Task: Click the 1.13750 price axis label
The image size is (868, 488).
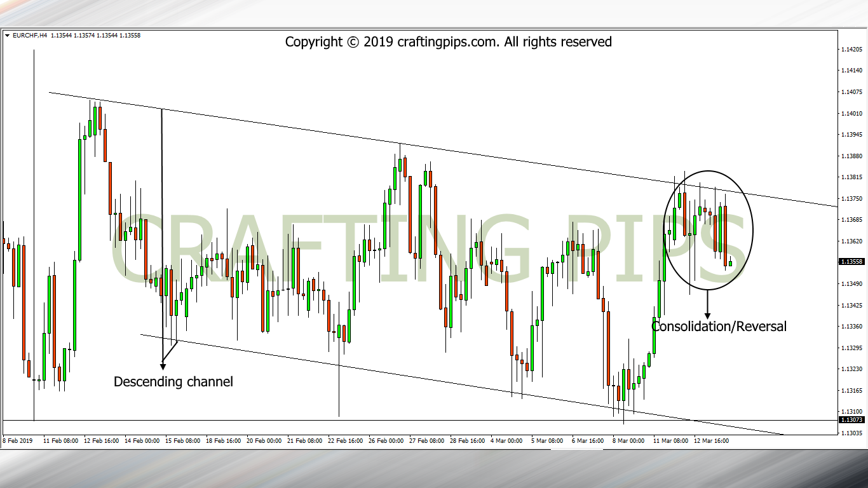Action: [x=851, y=199]
